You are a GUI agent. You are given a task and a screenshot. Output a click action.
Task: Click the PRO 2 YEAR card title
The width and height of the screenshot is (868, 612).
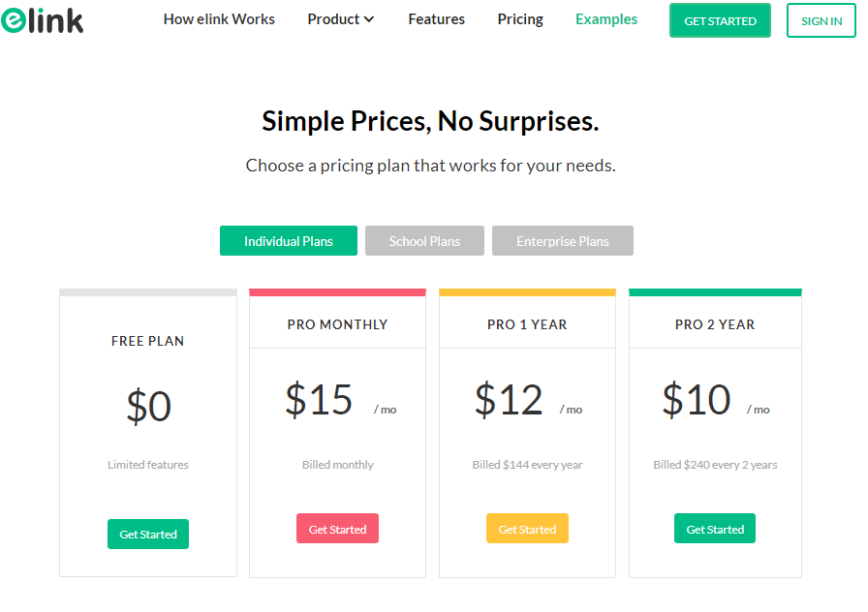715,324
